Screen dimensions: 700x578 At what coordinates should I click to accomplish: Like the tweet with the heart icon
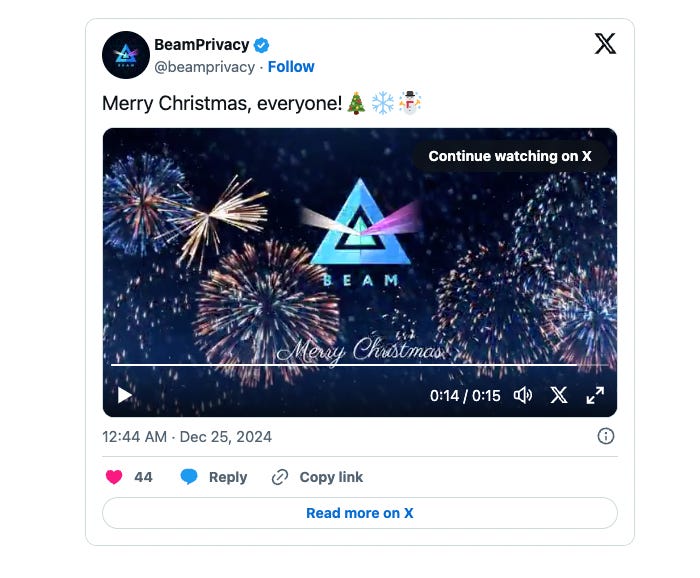tap(114, 477)
